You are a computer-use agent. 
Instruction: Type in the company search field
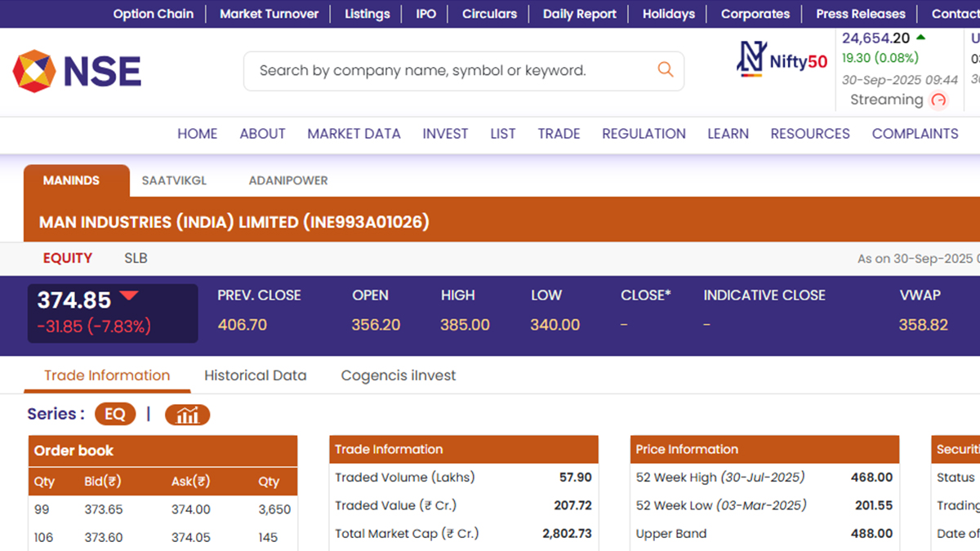(449, 71)
